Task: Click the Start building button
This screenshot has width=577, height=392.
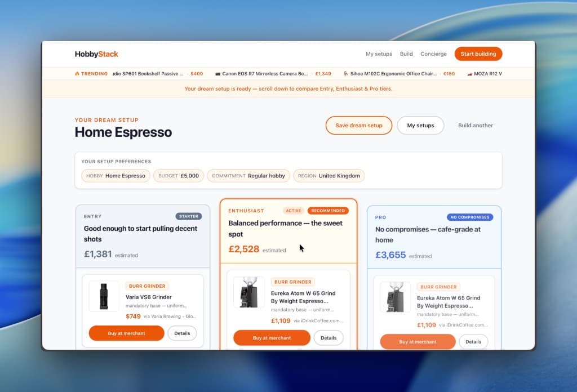Action: 478,54
